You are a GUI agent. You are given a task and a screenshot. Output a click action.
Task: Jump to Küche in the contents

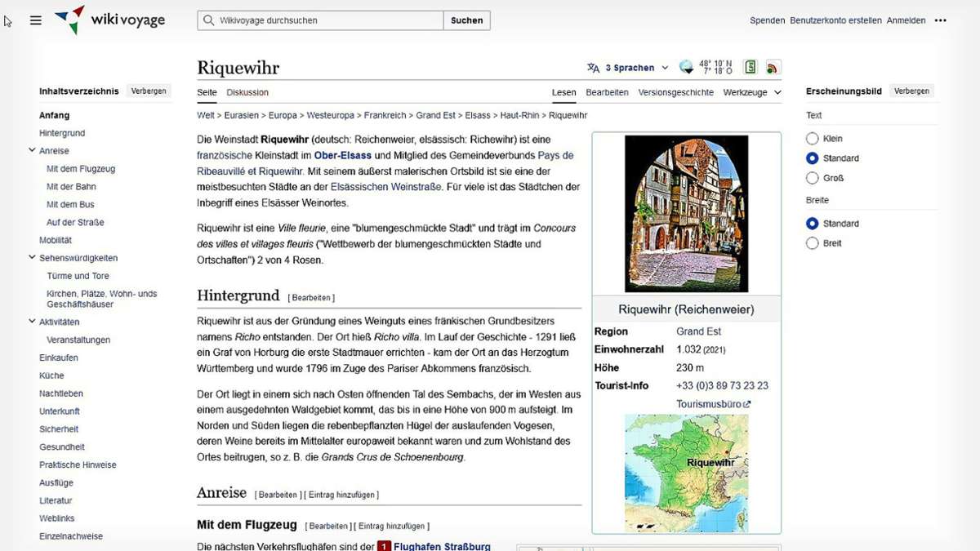coord(51,375)
